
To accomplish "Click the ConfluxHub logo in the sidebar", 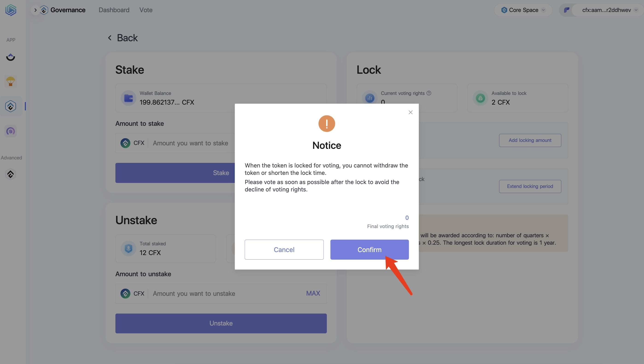I will click(11, 10).
